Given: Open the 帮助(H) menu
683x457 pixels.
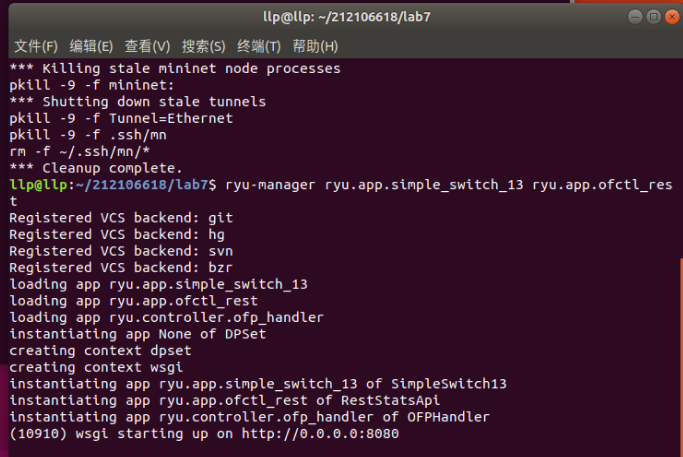Looking at the screenshot, I should coord(315,46).
